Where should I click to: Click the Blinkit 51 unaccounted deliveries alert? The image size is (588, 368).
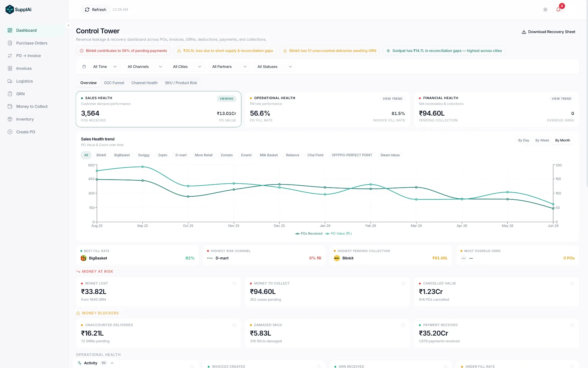pos(330,51)
